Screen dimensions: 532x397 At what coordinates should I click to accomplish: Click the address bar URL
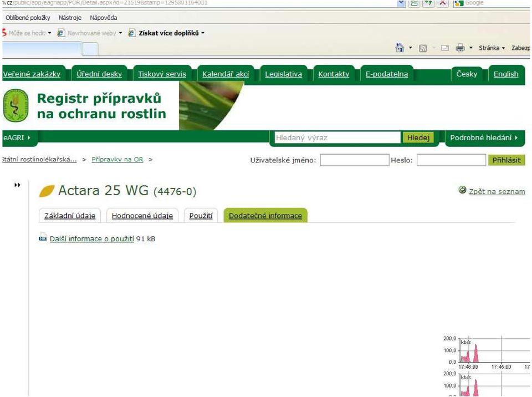[105, 3]
